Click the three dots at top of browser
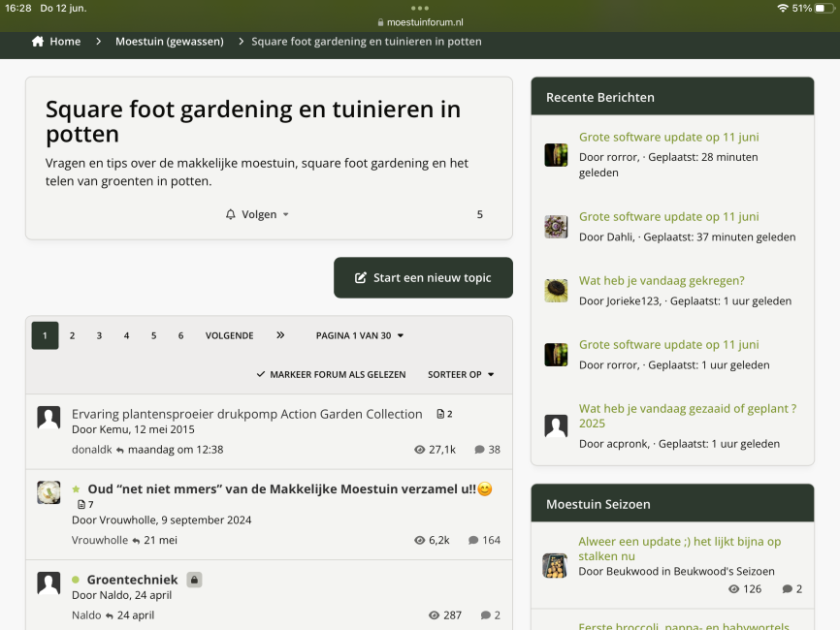This screenshot has width=840, height=630. (x=419, y=8)
